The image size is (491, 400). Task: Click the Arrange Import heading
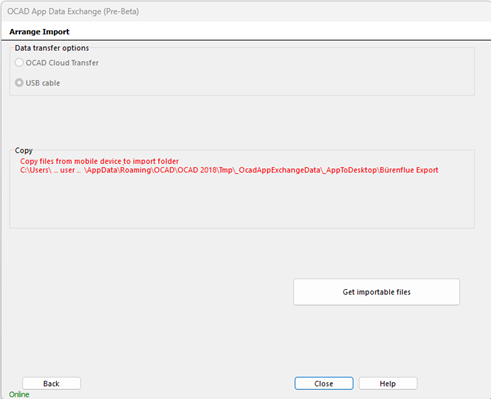39,32
